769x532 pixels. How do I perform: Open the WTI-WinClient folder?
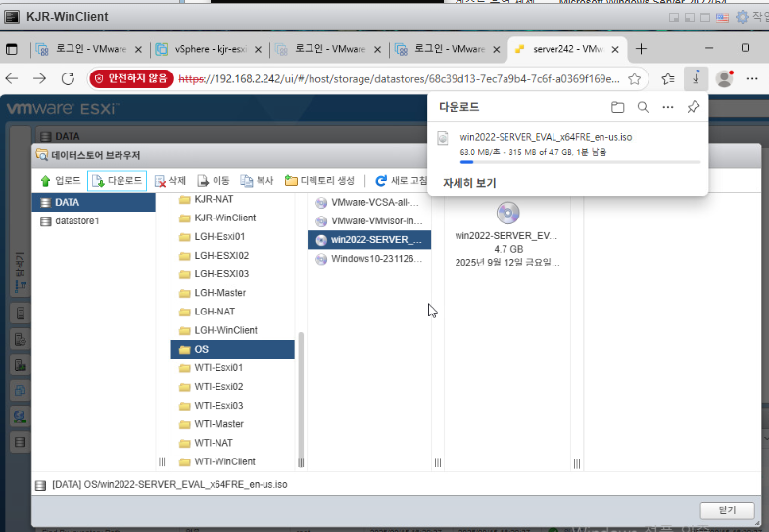coord(232,461)
